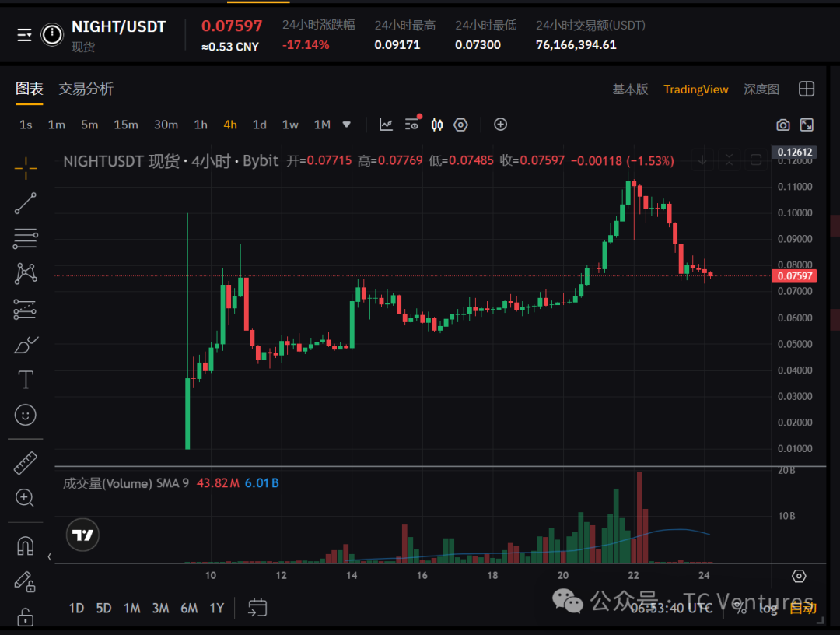Screen dimensions: 840x635
Task: Open price scale settings gear
Action: [x=799, y=576]
